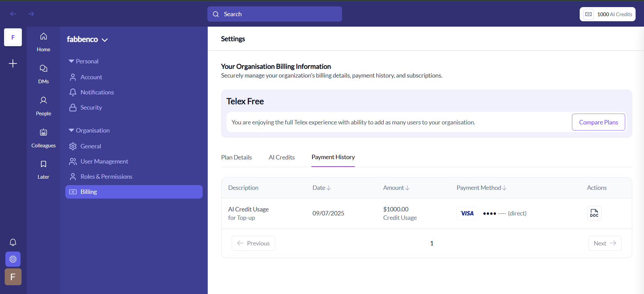Viewport: 644px width, 294px height.
Task: Click the VISA card logo
Action: [467, 213]
